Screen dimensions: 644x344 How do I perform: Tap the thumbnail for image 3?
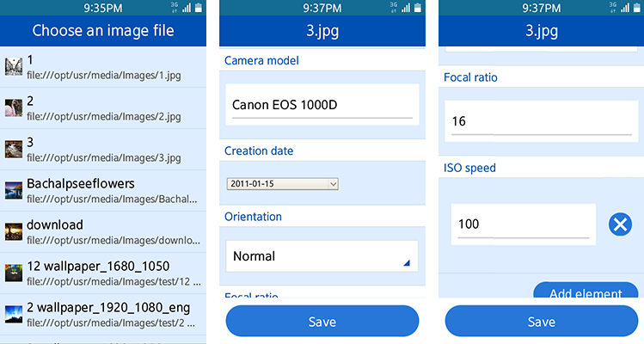[13, 149]
